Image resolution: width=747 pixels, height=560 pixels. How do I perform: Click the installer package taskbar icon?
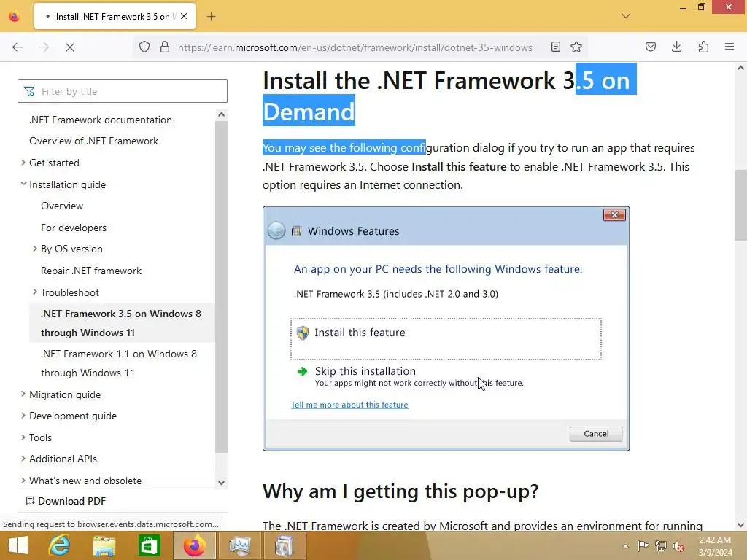point(285,545)
